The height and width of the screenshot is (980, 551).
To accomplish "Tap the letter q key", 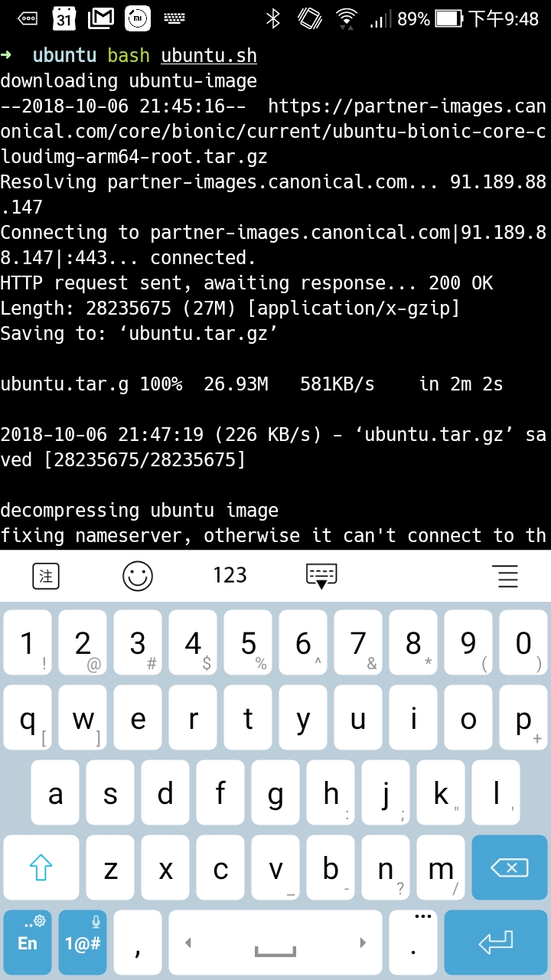I will [28, 718].
